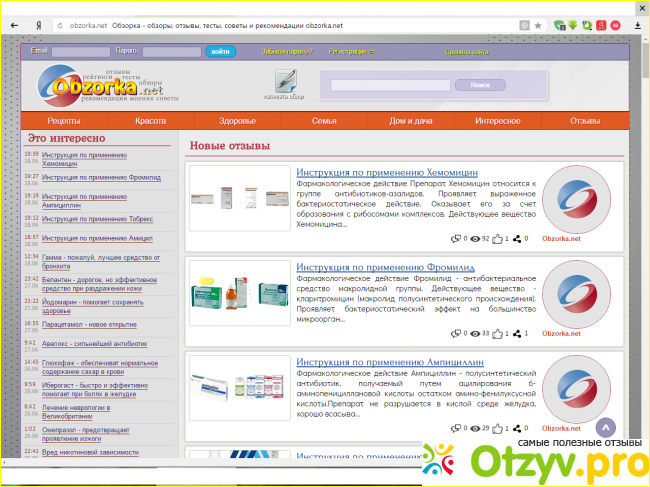Click the Email input field
The width and height of the screenshot is (650, 487).
point(79,51)
